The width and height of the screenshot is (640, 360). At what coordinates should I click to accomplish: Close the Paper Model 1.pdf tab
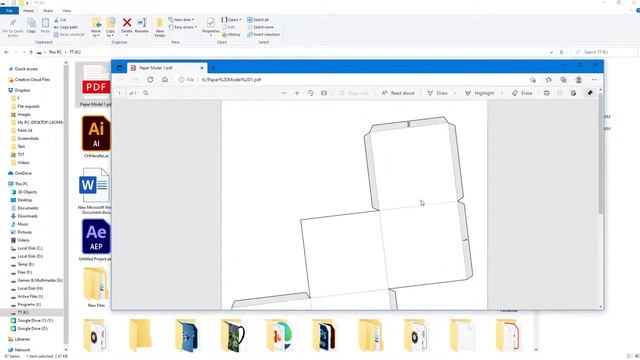click(202, 68)
